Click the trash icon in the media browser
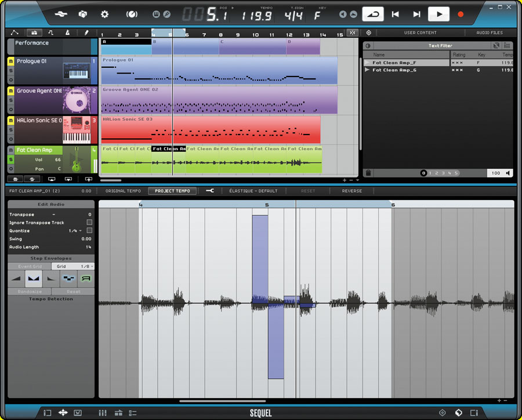The image size is (522, 420). tap(368, 173)
